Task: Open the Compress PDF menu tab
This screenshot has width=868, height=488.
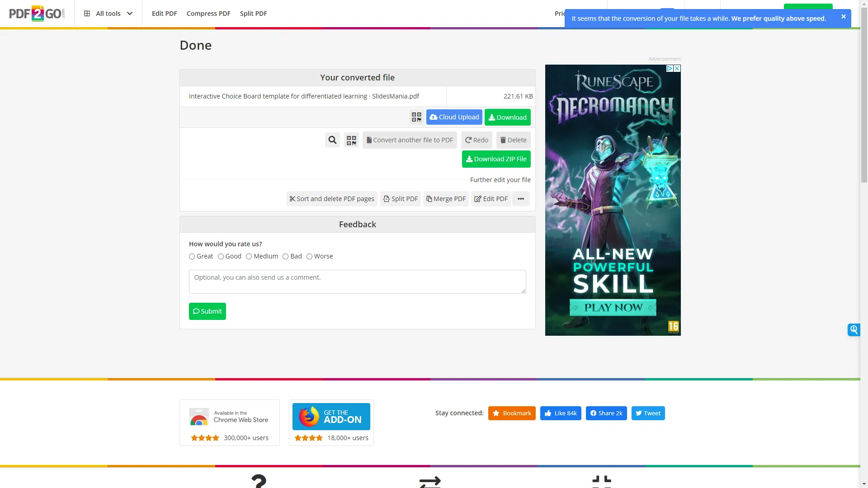Action: 208,14
